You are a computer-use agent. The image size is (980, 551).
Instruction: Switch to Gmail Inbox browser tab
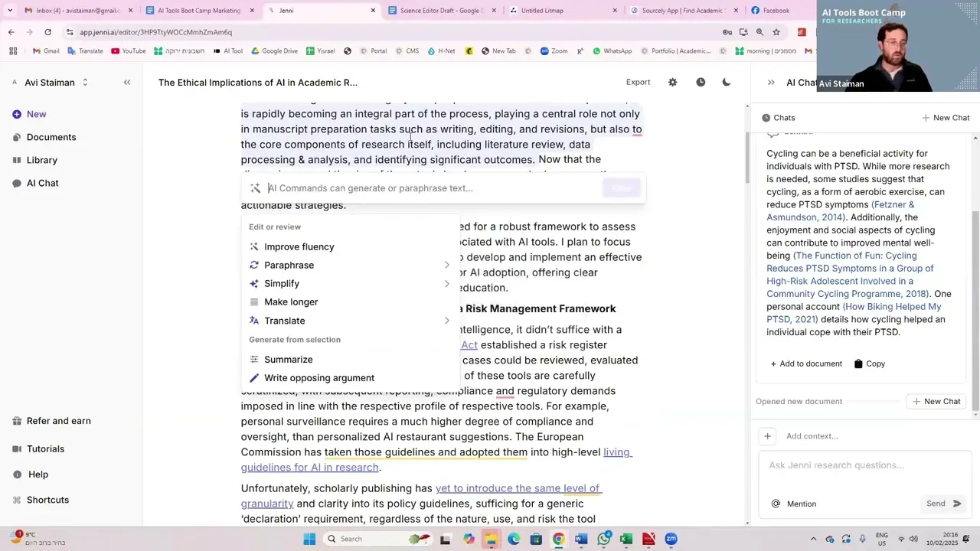tap(79, 10)
